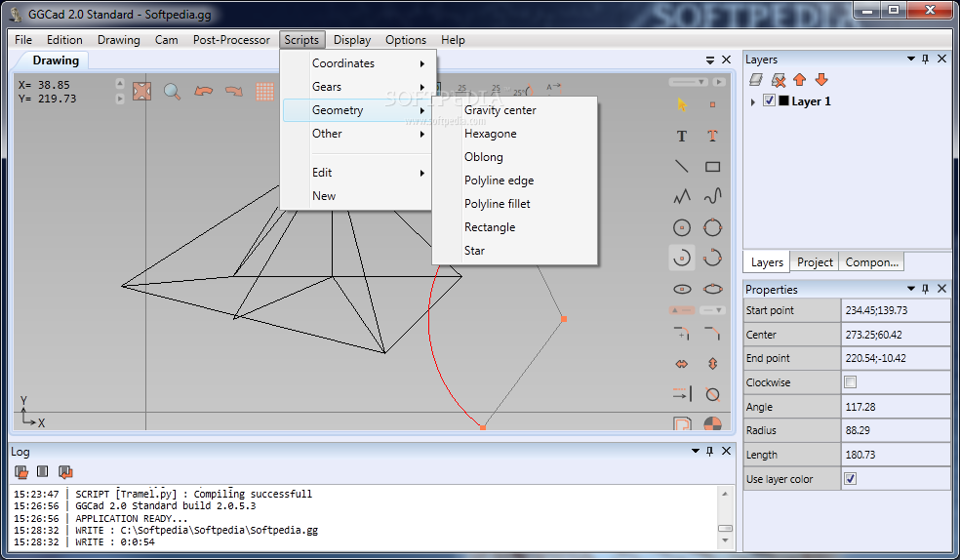
Task: Select the Spline curve tool
Action: 712,196
